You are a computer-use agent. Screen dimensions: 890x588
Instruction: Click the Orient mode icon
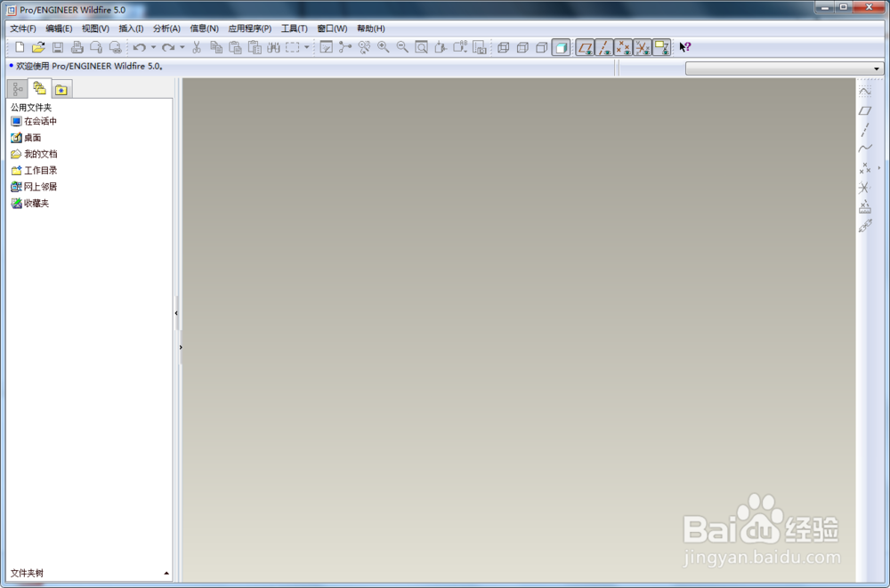(364, 48)
